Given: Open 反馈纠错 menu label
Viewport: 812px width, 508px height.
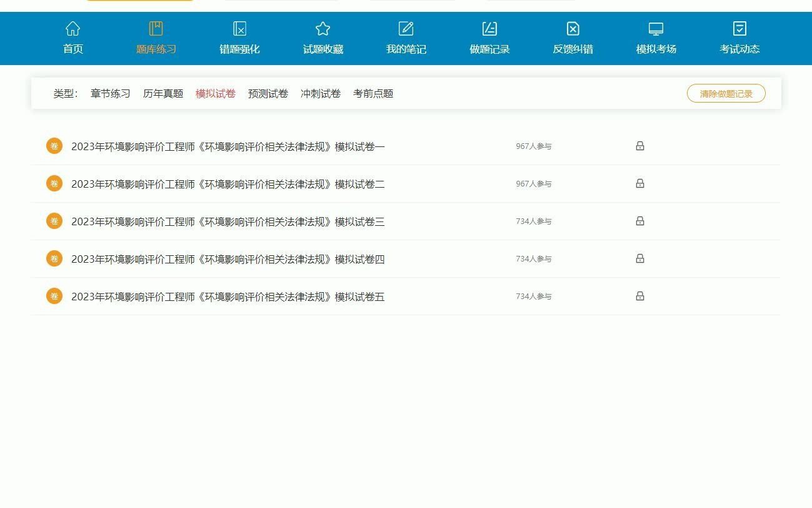Looking at the screenshot, I should [x=573, y=49].
